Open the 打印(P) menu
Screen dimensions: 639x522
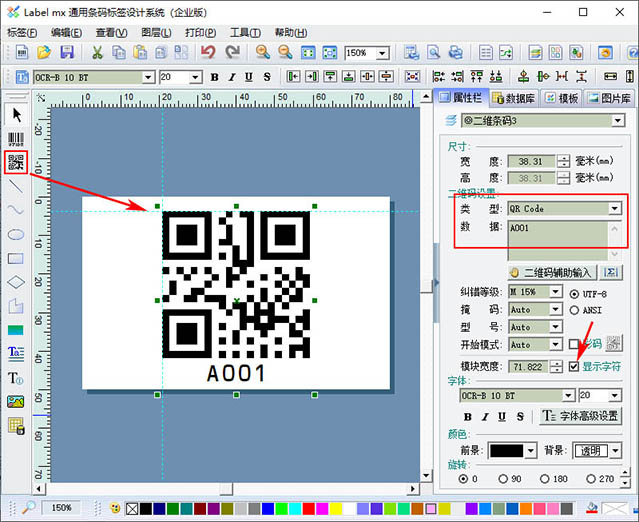[x=201, y=33]
